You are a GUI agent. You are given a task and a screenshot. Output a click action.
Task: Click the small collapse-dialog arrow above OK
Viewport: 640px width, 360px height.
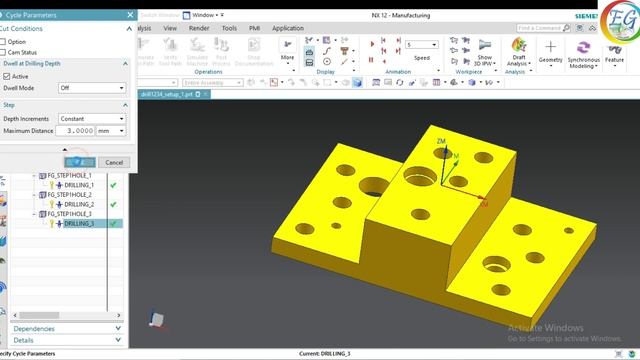tap(64, 150)
